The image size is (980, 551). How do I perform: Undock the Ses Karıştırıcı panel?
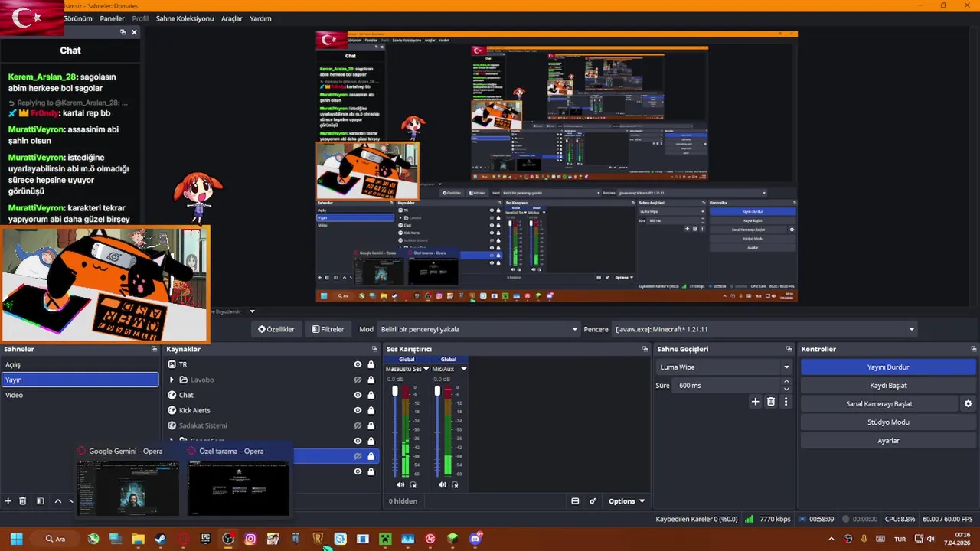point(645,349)
